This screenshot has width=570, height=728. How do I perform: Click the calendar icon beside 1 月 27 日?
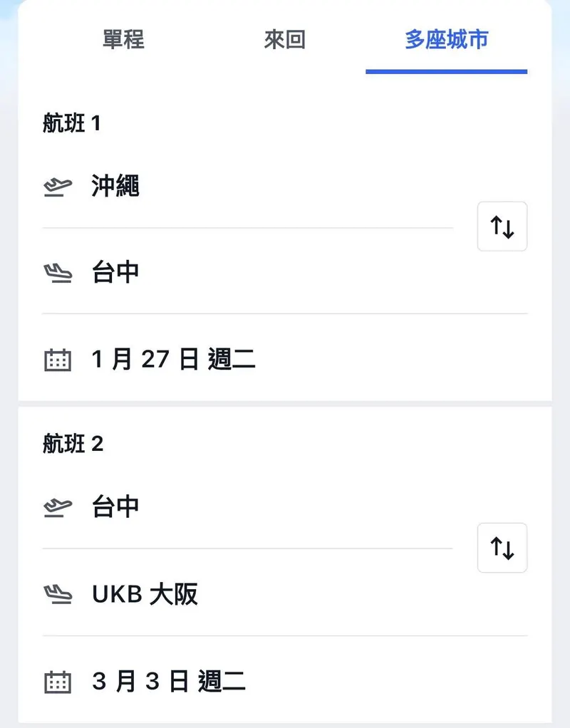(58, 360)
